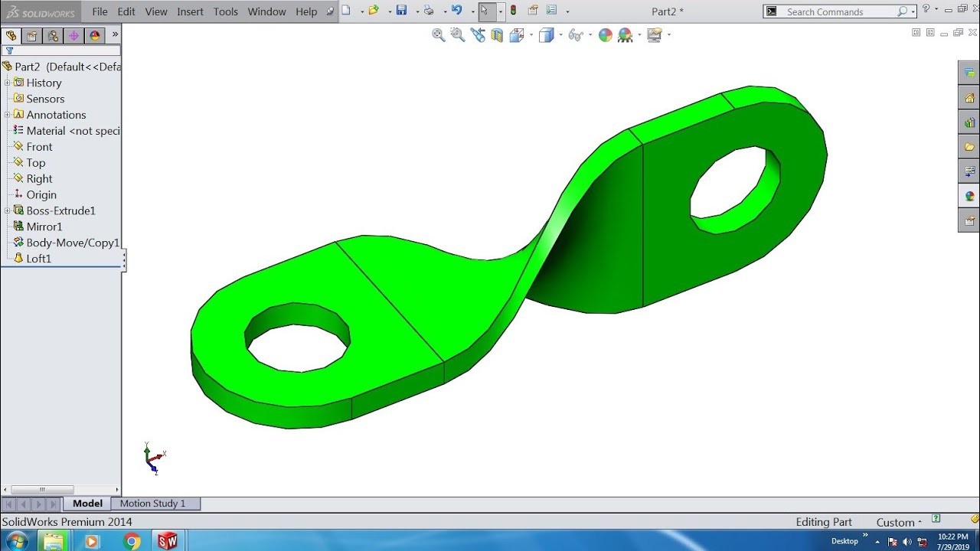Open the Tools menu
980x551 pixels.
[x=226, y=11]
